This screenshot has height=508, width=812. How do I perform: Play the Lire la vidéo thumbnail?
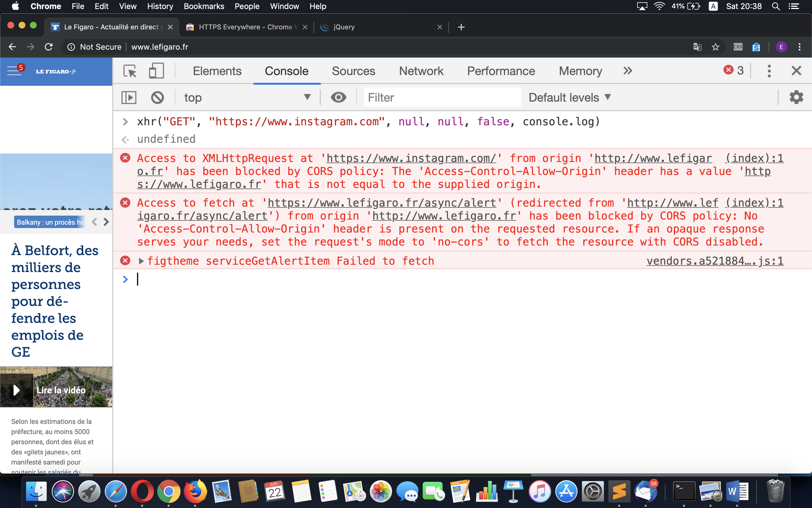pyautogui.click(x=56, y=387)
